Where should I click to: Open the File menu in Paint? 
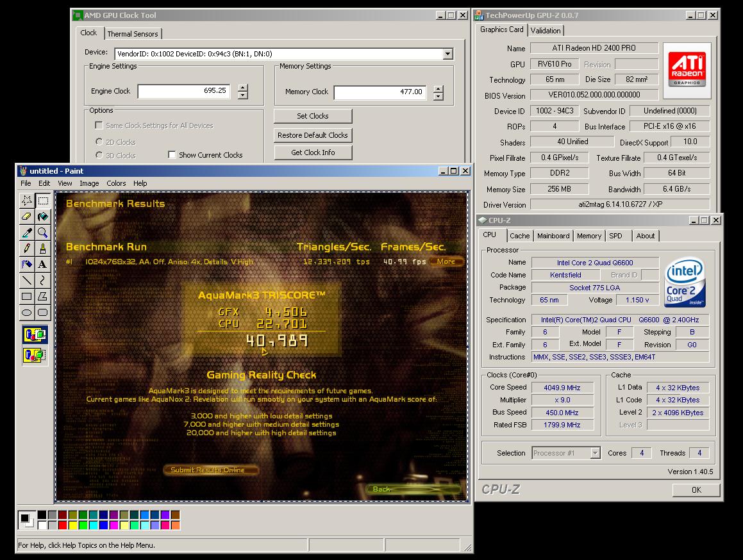click(x=26, y=183)
